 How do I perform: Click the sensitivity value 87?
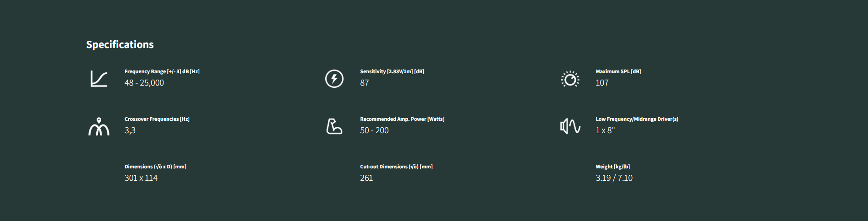pyautogui.click(x=365, y=83)
